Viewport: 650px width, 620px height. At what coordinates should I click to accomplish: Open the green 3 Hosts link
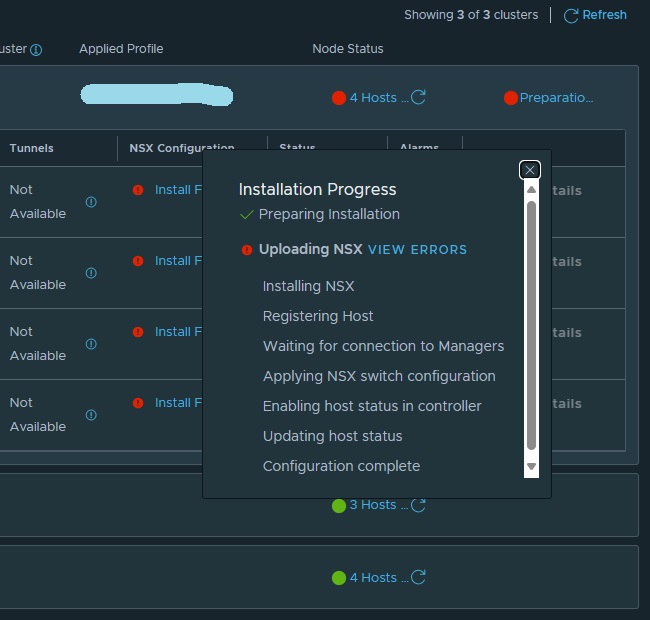click(x=378, y=505)
